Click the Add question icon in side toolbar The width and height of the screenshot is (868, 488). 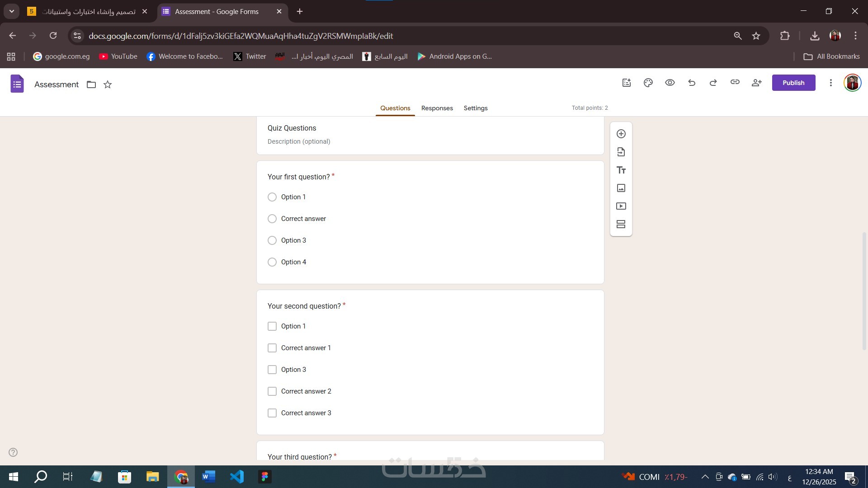coord(621,134)
